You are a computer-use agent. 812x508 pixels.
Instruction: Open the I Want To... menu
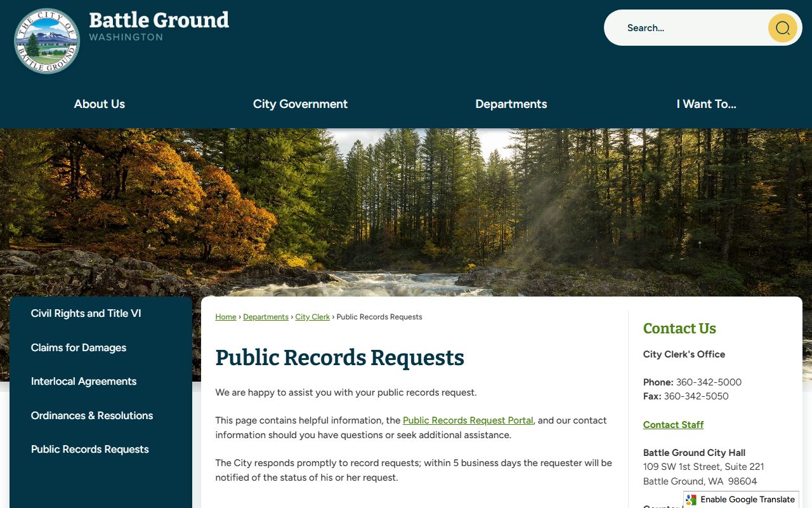tap(707, 104)
